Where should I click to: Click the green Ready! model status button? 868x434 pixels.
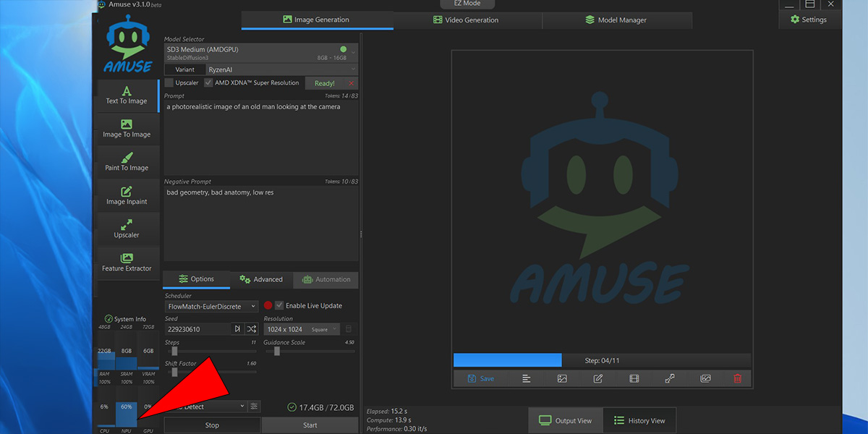coord(324,83)
